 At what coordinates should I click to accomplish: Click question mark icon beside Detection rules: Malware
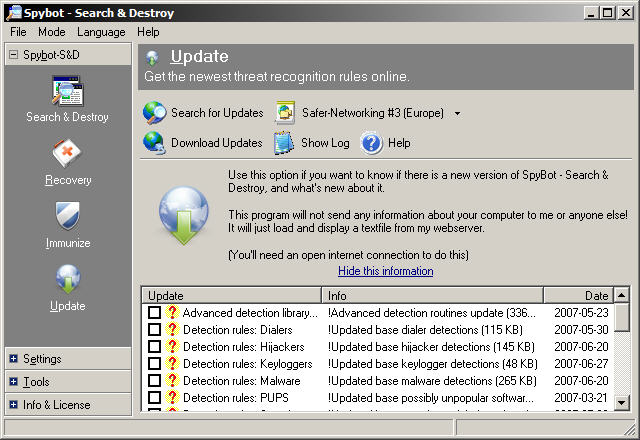[x=172, y=380]
